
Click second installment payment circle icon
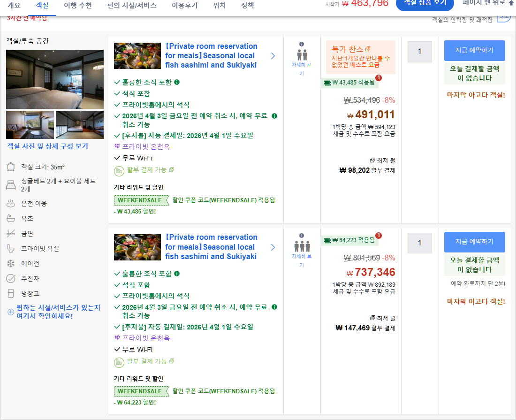tap(119, 363)
